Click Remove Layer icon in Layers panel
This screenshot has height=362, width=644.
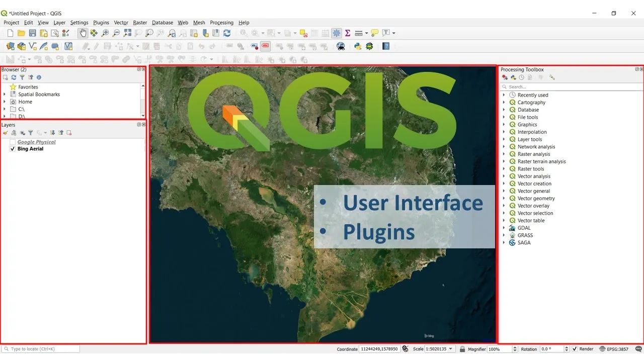click(x=69, y=133)
